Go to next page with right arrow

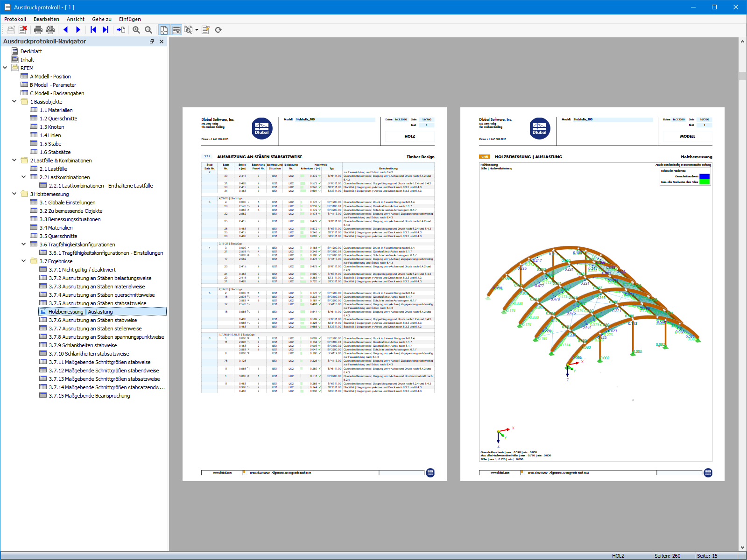(x=78, y=30)
